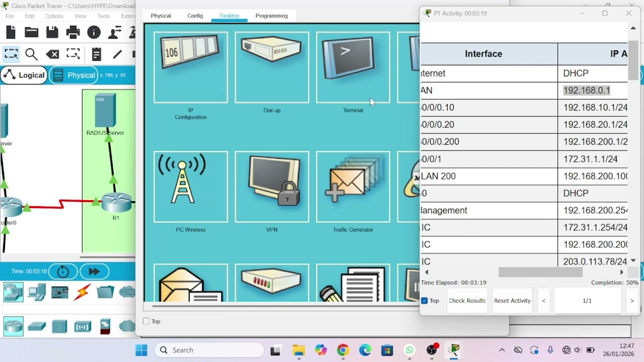Viewport: 644px width, 362px height.
Task: Select the Security firewall subcategory icon
Action: pos(105,326)
